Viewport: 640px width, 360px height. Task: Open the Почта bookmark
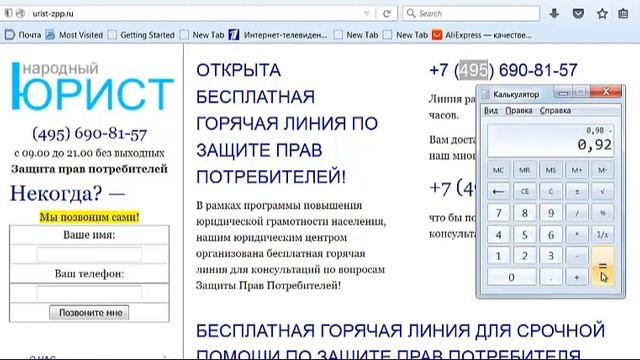[23, 35]
